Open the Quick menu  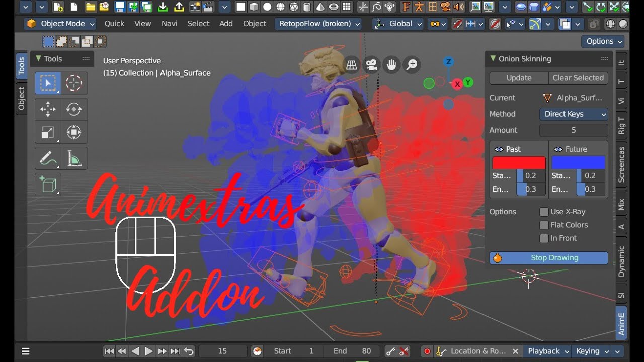click(114, 24)
